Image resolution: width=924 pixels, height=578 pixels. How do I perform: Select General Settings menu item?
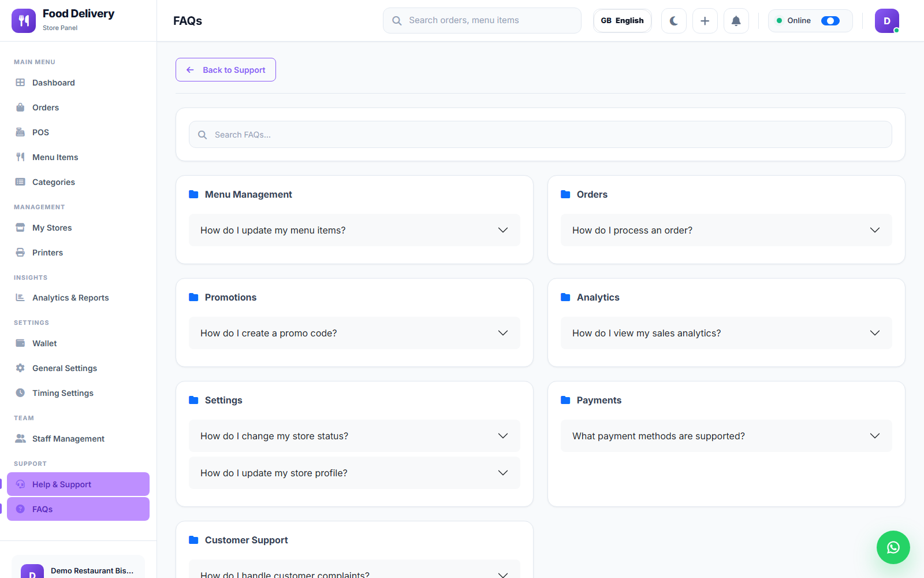[x=78, y=368]
